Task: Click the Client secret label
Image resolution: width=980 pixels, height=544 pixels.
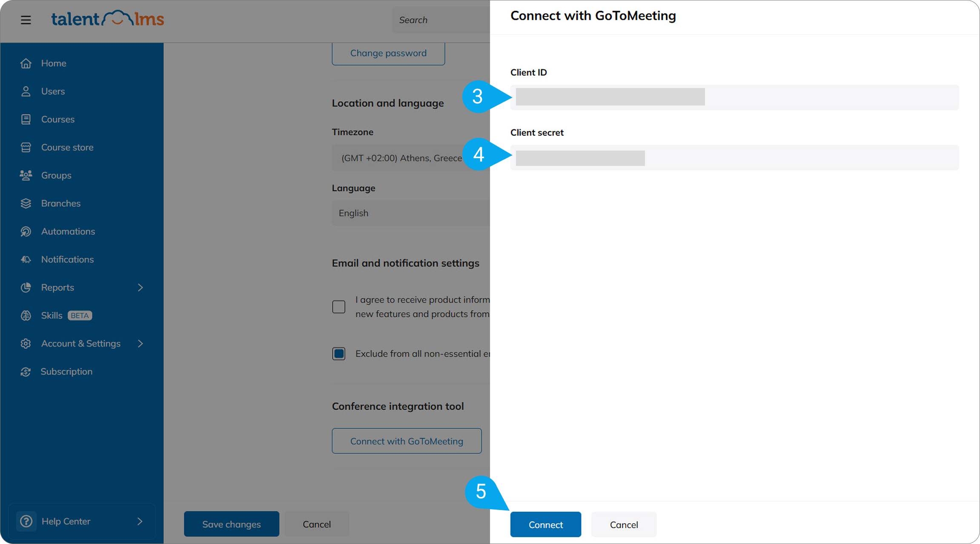Action: [537, 133]
